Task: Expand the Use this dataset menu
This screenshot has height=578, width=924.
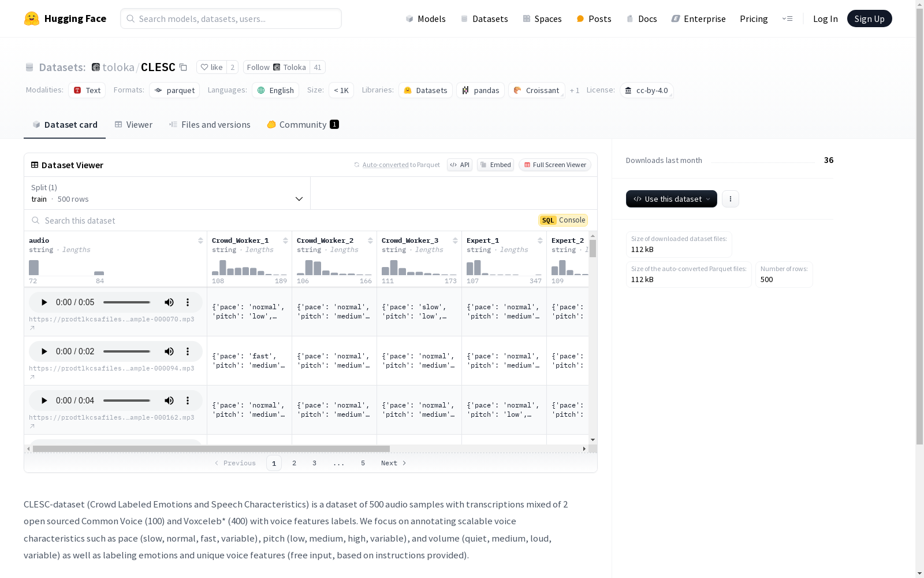Action: click(672, 199)
